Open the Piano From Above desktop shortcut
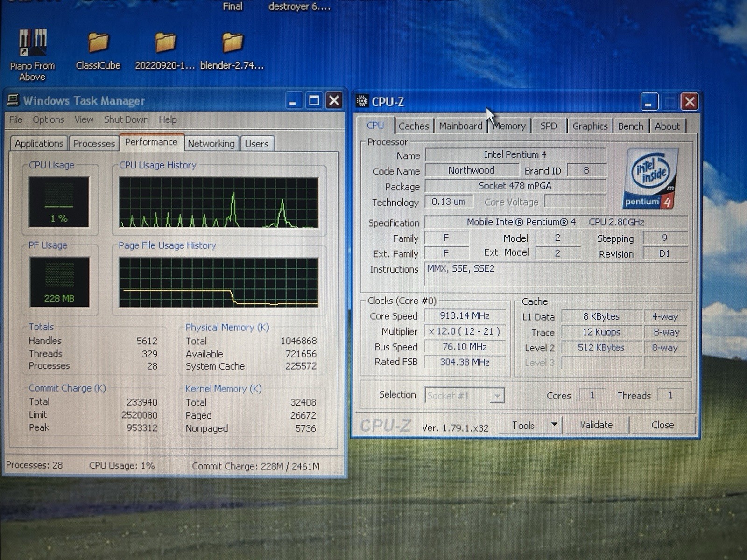747x560 pixels. pos(32,55)
